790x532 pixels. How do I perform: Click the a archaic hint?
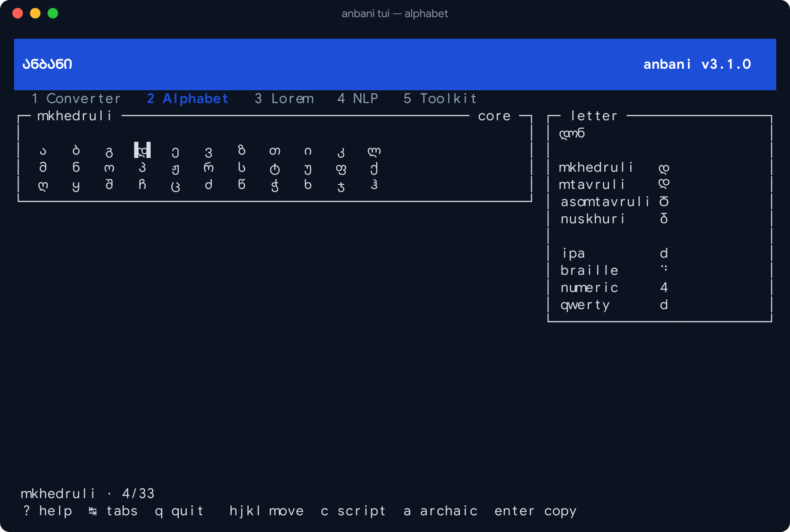[440, 511]
